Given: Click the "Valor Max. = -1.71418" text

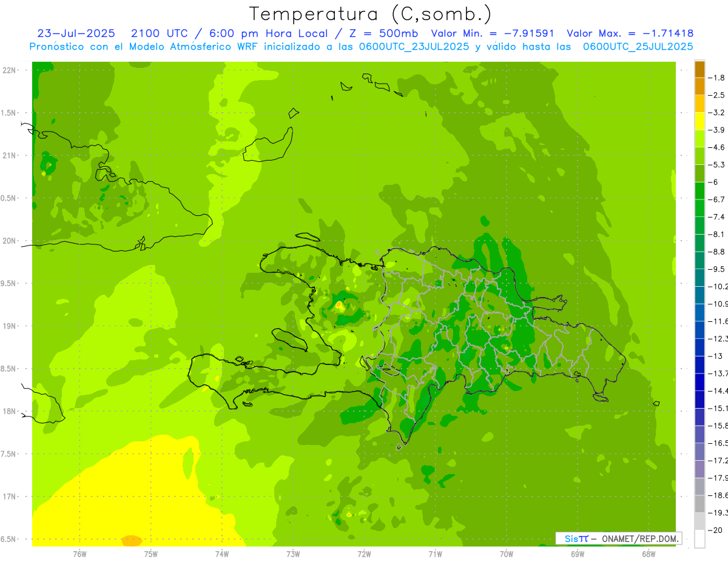Looking at the screenshot, I should [630, 33].
